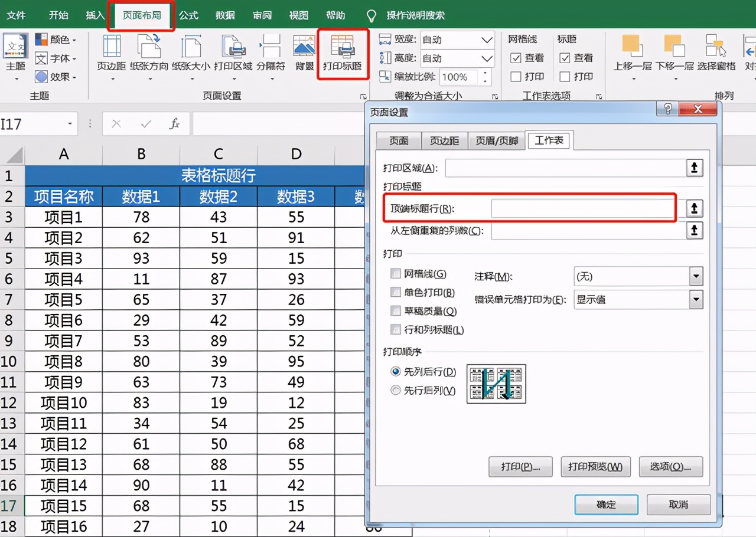The image size is (756, 537).
Task: Click the Print (打印) button in dialog
Action: pyautogui.click(x=520, y=467)
